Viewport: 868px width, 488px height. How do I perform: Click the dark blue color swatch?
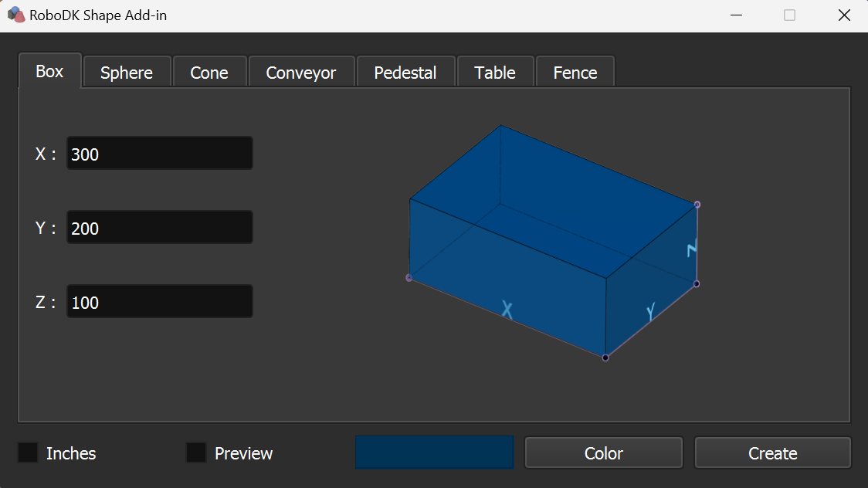[434, 452]
